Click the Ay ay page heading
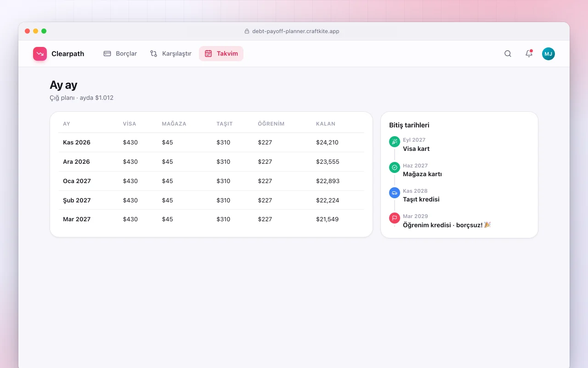Viewport: 588px width, 368px height. tap(63, 85)
